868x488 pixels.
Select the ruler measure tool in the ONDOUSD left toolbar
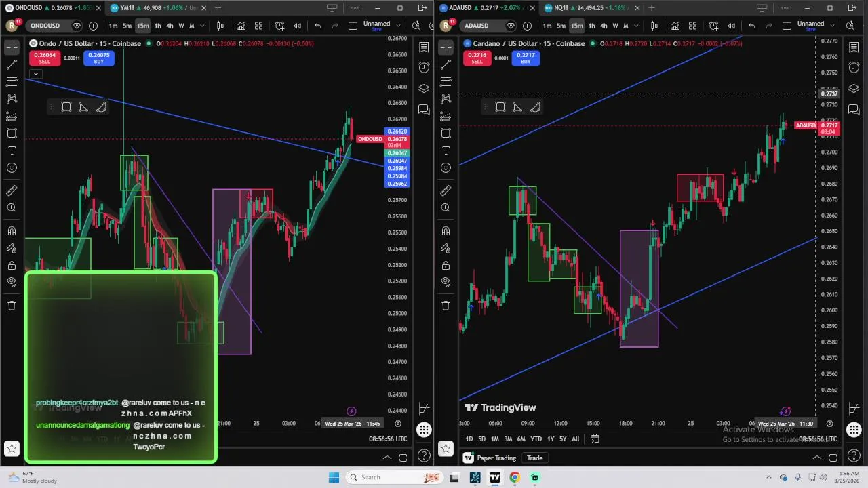12,191
